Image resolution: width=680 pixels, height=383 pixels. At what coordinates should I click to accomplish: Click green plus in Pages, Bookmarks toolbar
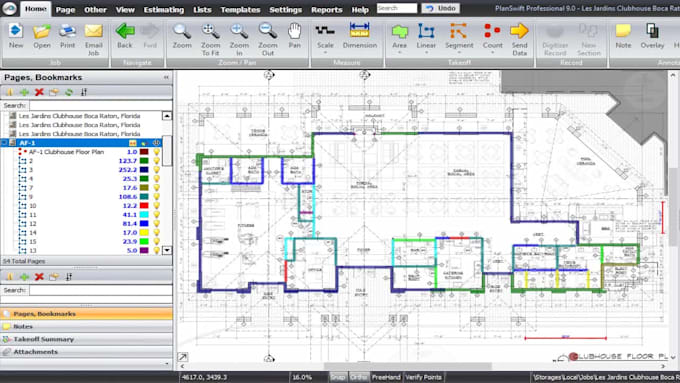(24, 92)
